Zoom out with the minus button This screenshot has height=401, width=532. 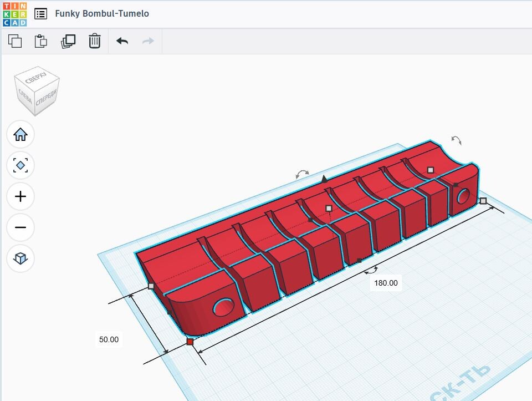tap(21, 227)
